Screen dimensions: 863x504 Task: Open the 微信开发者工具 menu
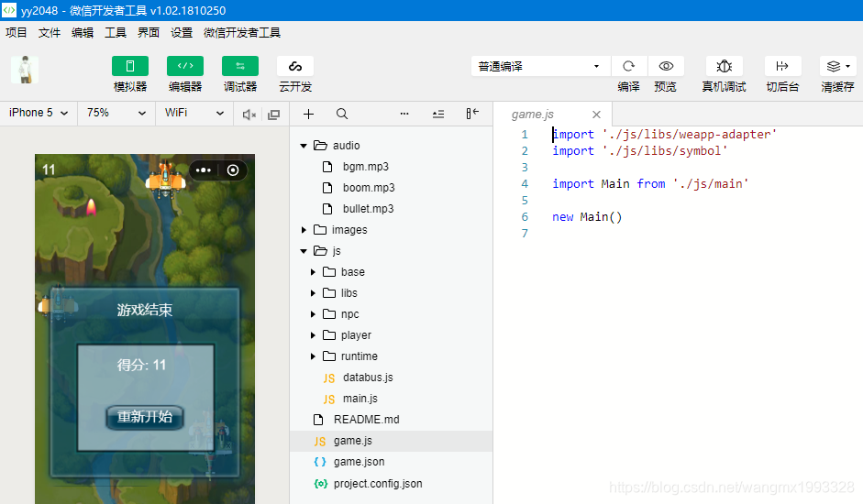point(242,33)
